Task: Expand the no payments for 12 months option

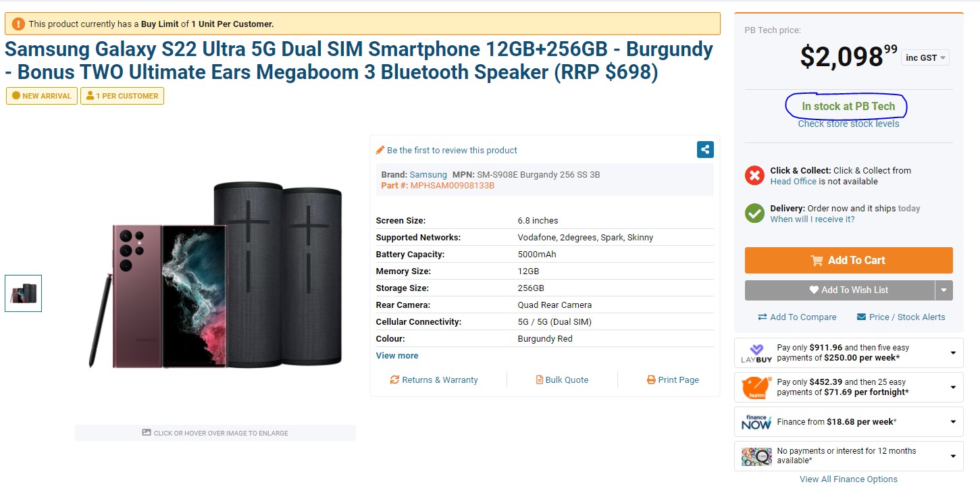Action: pos(953,456)
